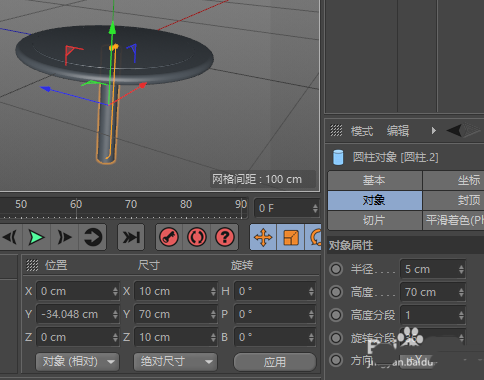
Task: Click the 应用 apply button
Action: [275, 362]
